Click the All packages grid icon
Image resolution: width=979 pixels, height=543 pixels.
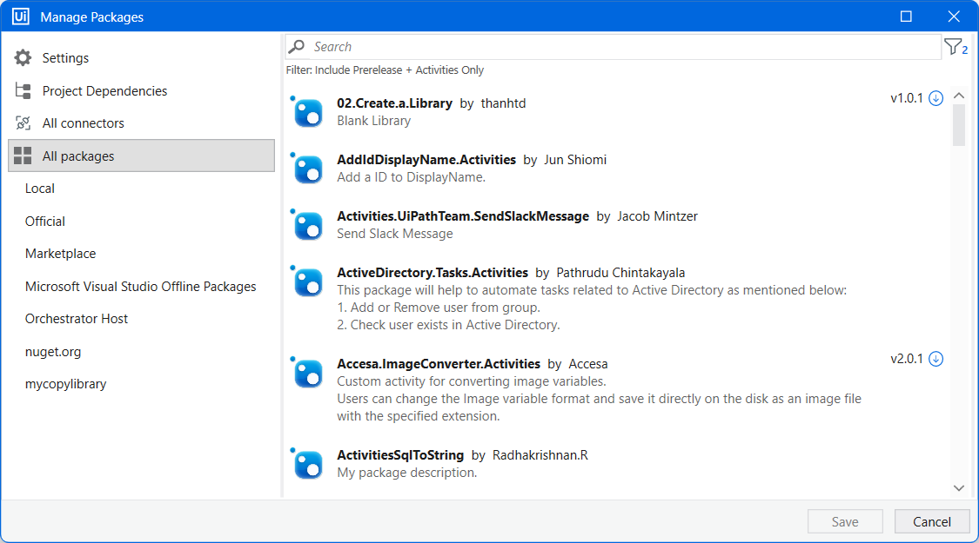point(22,156)
